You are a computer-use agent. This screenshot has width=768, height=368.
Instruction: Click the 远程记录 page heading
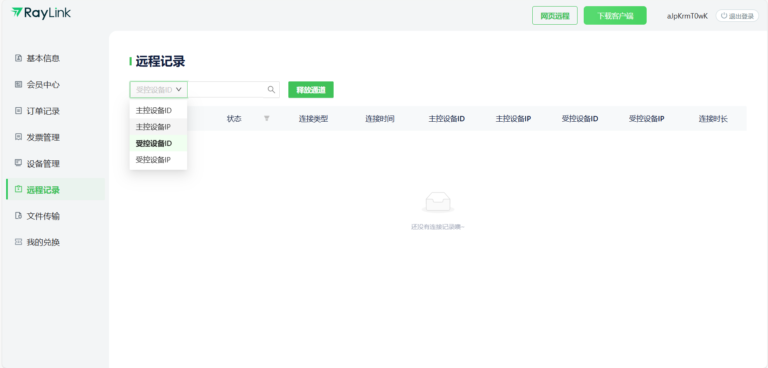point(160,61)
